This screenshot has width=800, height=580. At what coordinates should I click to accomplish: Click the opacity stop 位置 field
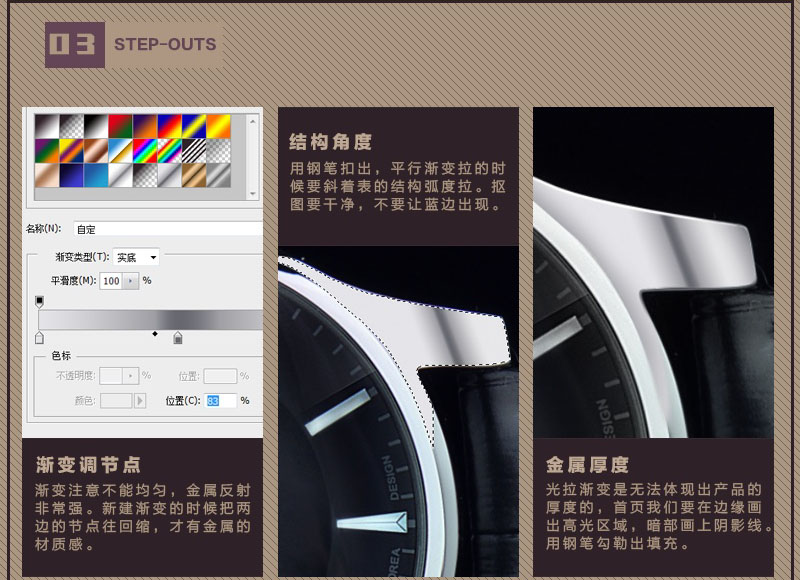click(220, 376)
